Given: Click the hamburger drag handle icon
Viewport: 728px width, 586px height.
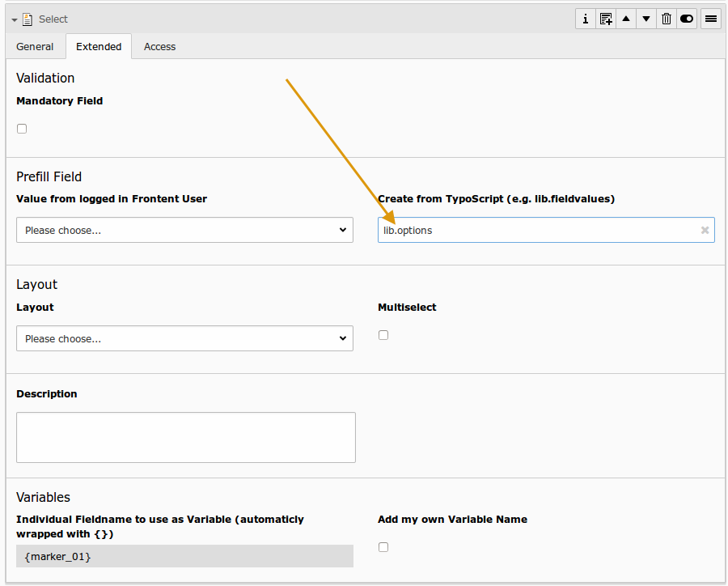Looking at the screenshot, I should coord(711,19).
